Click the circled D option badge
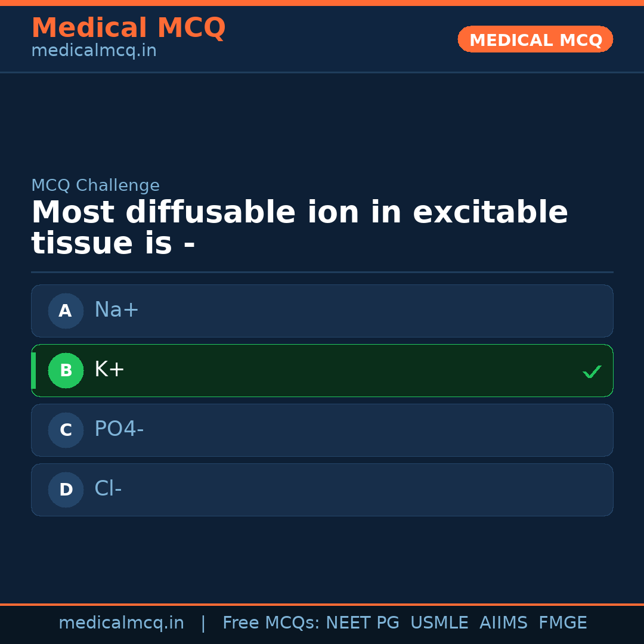The height and width of the screenshot is (644, 644). pos(66,490)
